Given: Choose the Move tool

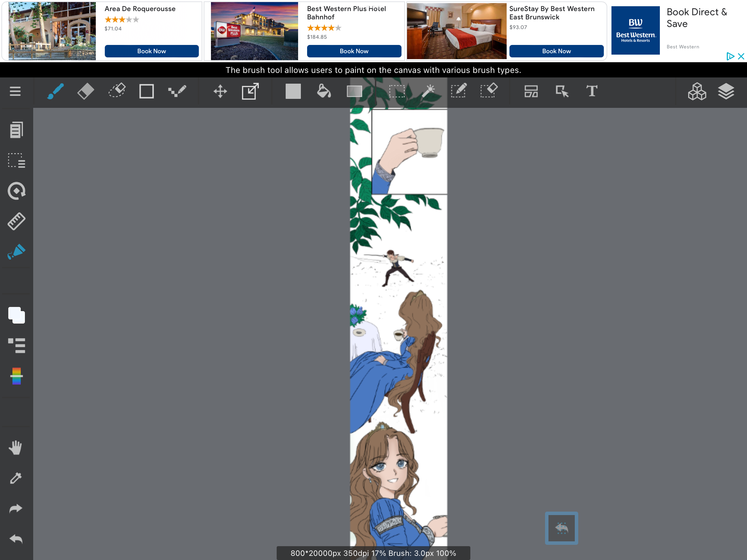Looking at the screenshot, I should [x=220, y=91].
